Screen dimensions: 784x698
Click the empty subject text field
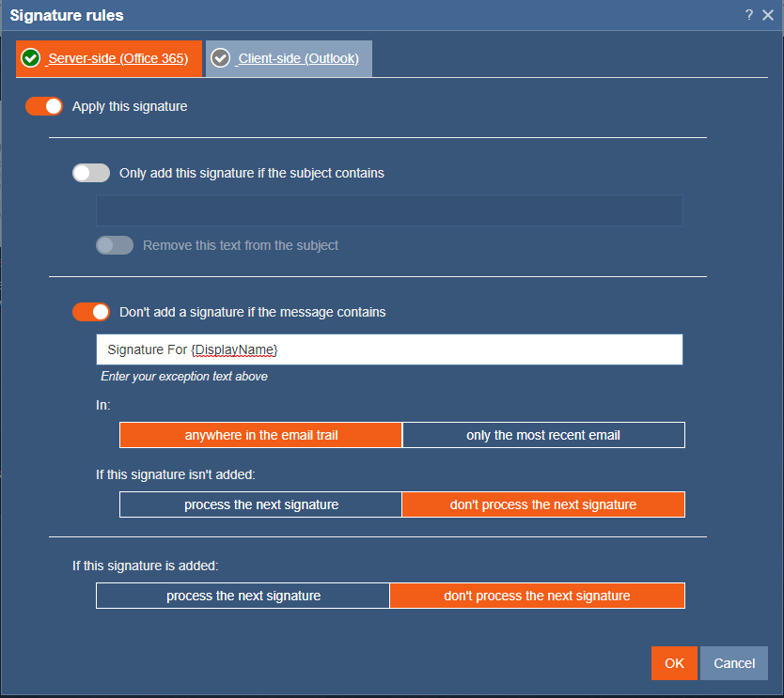pyautogui.click(x=388, y=209)
